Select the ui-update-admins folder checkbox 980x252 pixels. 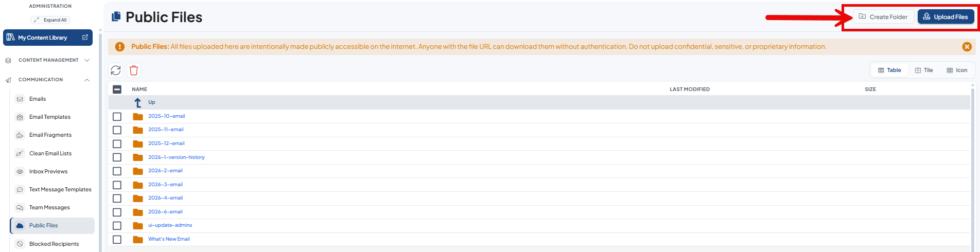tap(117, 226)
